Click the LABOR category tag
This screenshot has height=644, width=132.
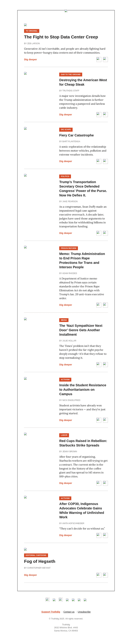pyautogui.click(x=64, y=435)
